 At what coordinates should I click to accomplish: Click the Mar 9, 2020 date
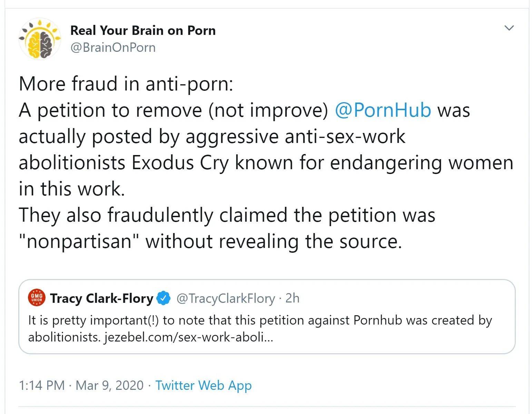coord(109,385)
